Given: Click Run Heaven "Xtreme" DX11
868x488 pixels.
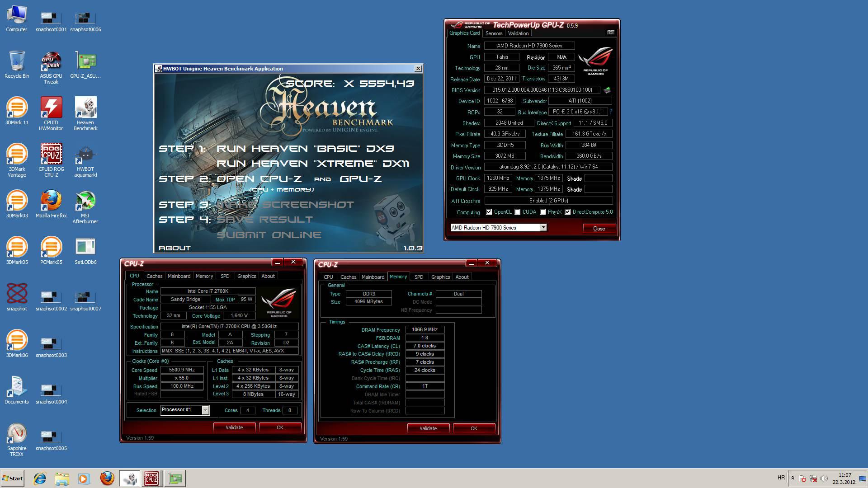Looking at the screenshot, I should tap(313, 163).
